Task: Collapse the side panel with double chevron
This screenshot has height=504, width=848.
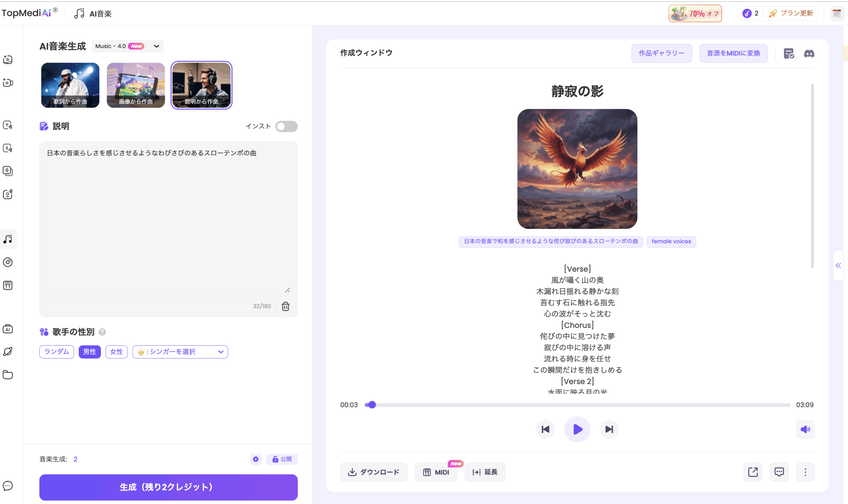Action: click(838, 265)
